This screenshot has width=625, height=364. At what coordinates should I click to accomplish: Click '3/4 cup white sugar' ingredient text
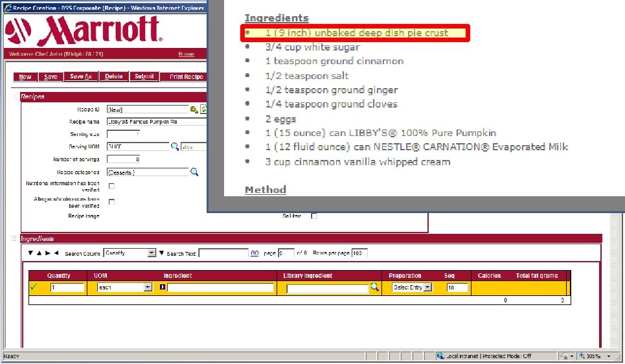(x=313, y=47)
